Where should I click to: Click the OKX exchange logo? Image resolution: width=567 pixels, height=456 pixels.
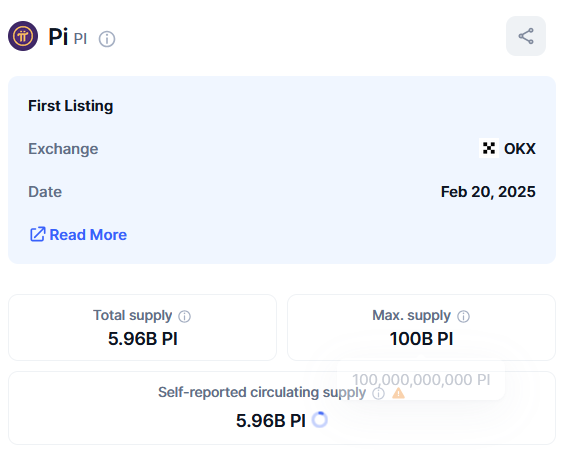[489, 148]
